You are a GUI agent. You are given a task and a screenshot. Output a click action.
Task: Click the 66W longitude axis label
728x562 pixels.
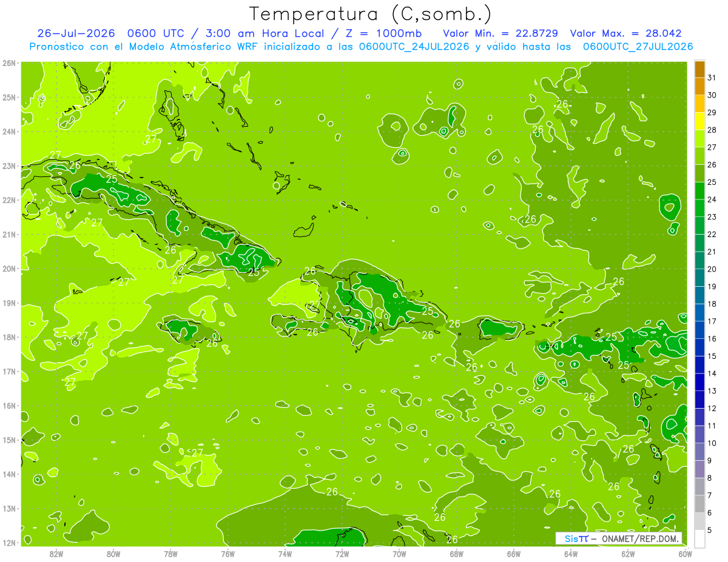[x=514, y=554]
